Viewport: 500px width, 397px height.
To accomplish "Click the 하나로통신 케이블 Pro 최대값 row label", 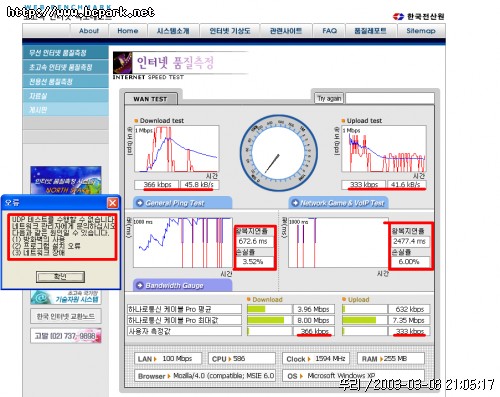I will pos(184,320).
